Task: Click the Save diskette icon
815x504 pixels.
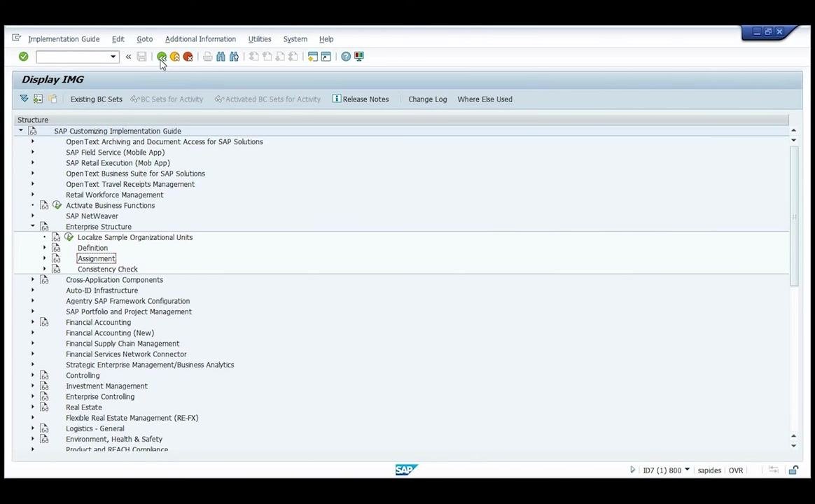Action: coord(141,57)
